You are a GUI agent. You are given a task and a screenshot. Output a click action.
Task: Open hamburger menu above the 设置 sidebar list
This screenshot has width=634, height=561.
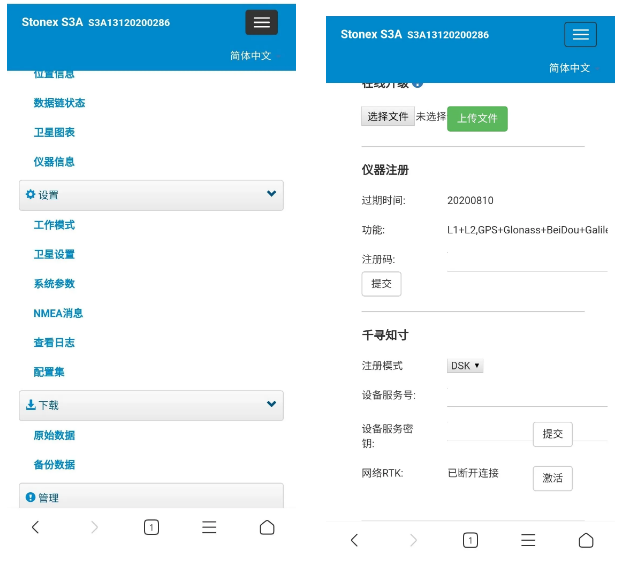(261, 23)
